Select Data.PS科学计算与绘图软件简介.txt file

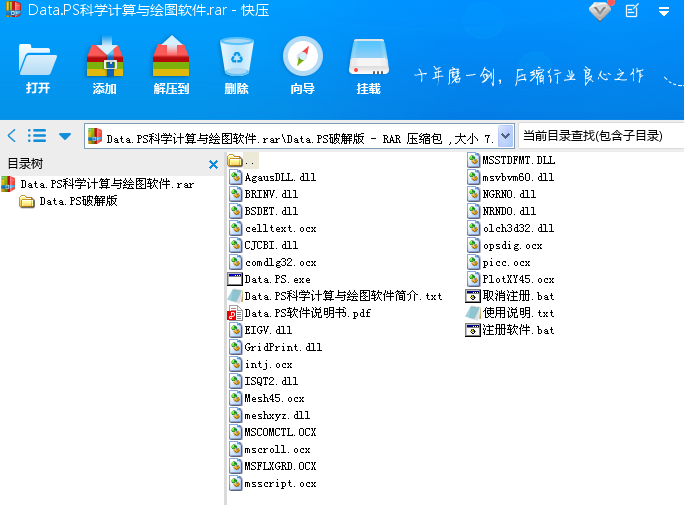tap(335, 296)
